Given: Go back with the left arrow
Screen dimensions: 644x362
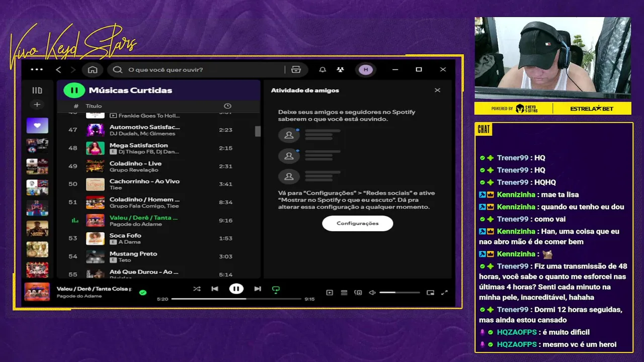Looking at the screenshot, I should click(58, 69).
